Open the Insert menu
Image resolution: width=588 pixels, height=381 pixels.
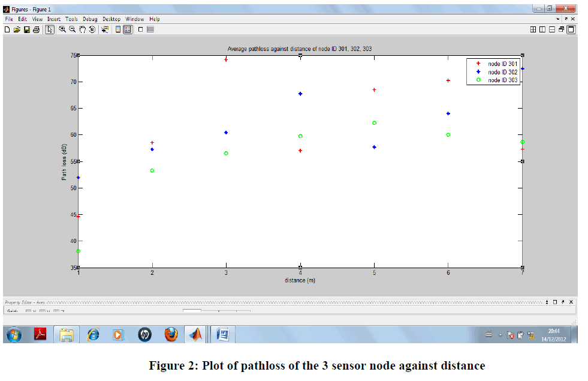pyautogui.click(x=54, y=19)
